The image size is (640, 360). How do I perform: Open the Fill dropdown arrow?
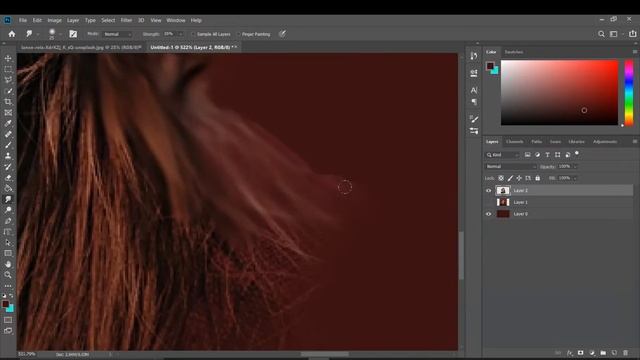pyautogui.click(x=576, y=178)
